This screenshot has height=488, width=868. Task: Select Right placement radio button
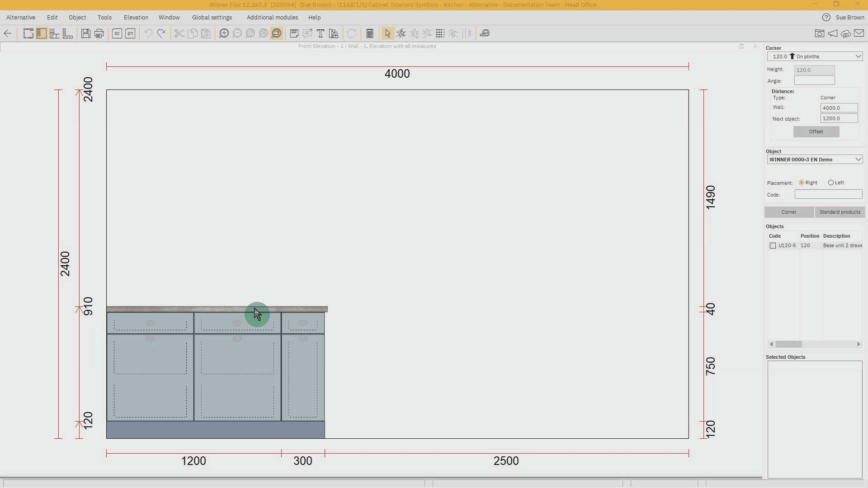801,183
